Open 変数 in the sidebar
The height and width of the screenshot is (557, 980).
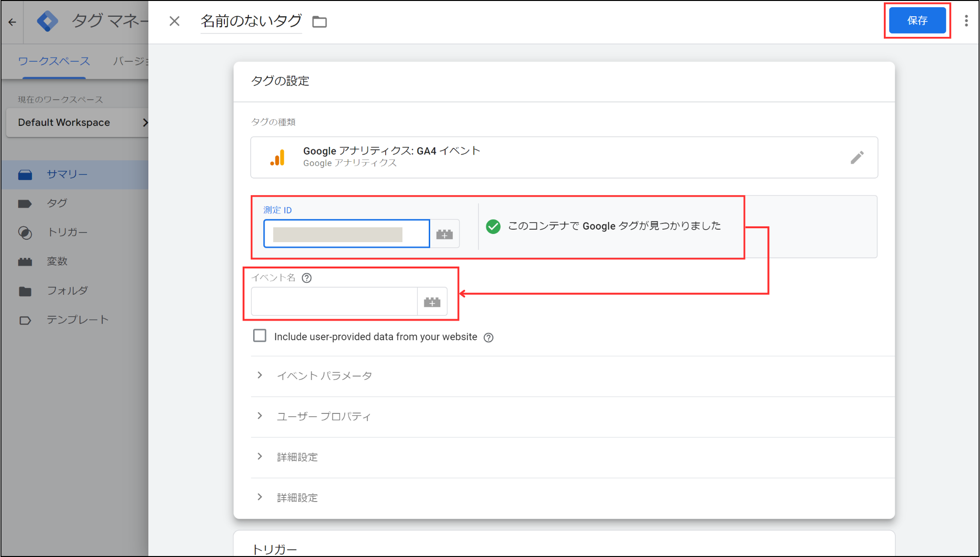pos(75,262)
